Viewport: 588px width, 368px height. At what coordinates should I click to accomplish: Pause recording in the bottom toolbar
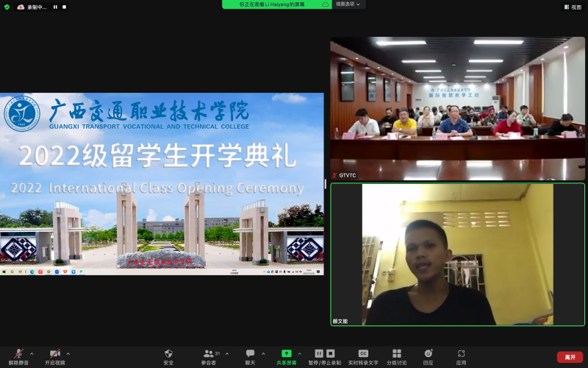pyautogui.click(x=319, y=353)
